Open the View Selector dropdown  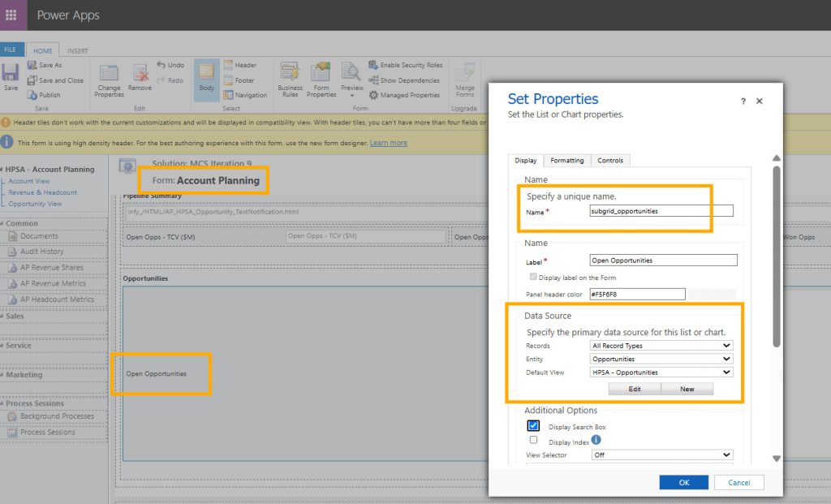[661, 454]
